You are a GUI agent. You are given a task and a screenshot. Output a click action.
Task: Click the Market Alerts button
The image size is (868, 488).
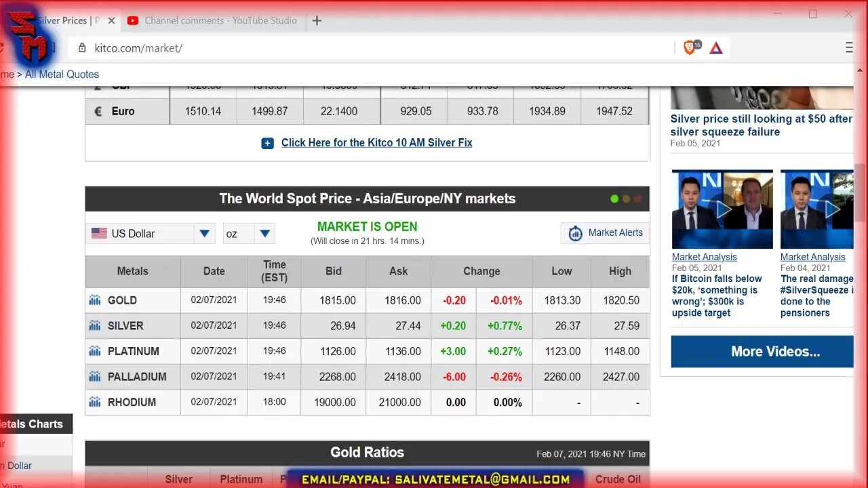click(x=605, y=233)
